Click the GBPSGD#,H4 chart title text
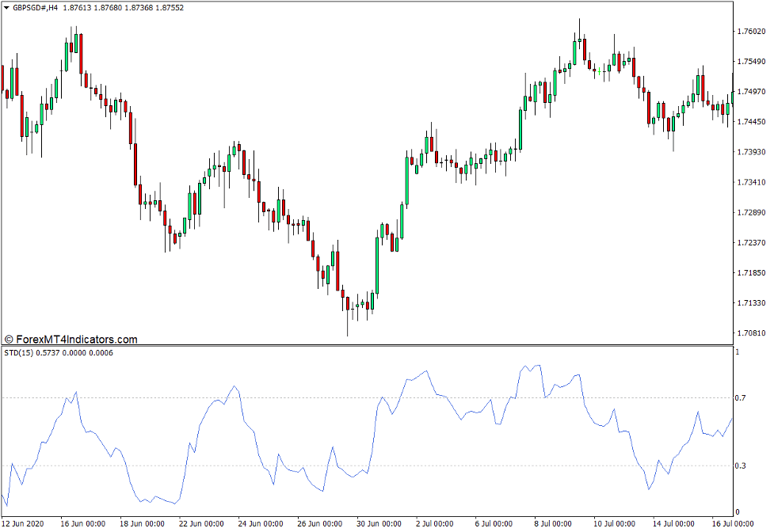The height and width of the screenshot is (532, 774). [x=36, y=7]
